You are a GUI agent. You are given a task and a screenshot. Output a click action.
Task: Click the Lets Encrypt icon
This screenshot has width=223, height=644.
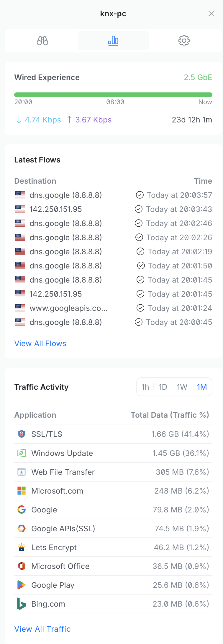coord(22,547)
